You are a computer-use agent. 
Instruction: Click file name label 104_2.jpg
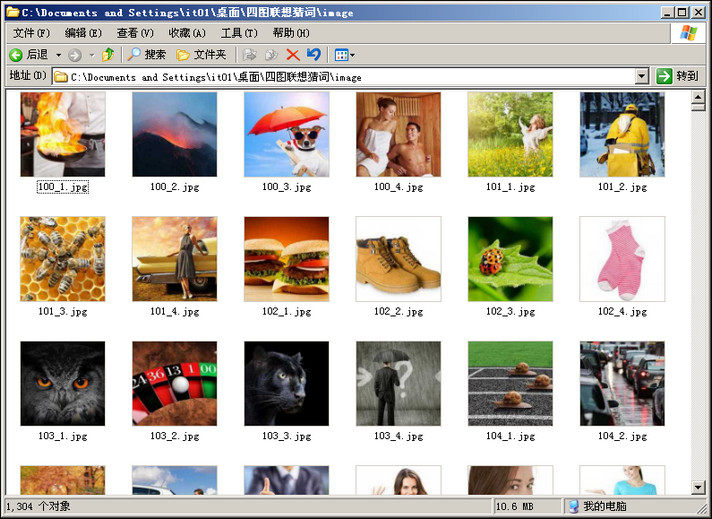point(622,436)
